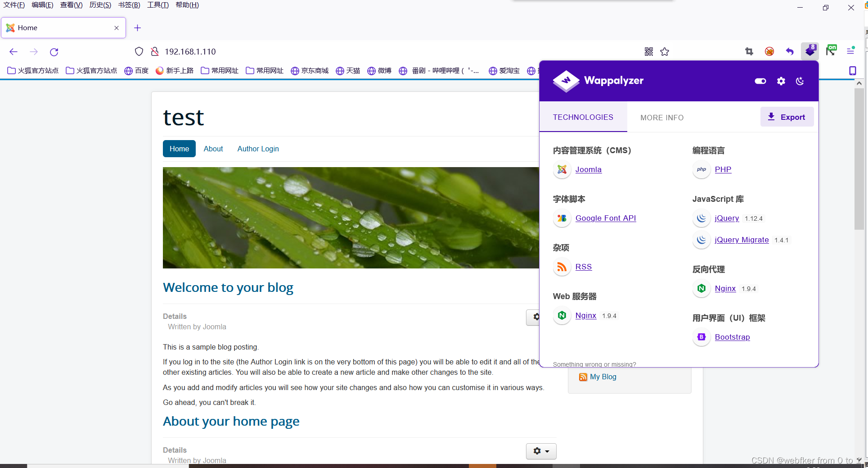This screenshot has width=868, height=468.
Task: Switch to the MORE INFO tab
Action: [x=662, y=118]
